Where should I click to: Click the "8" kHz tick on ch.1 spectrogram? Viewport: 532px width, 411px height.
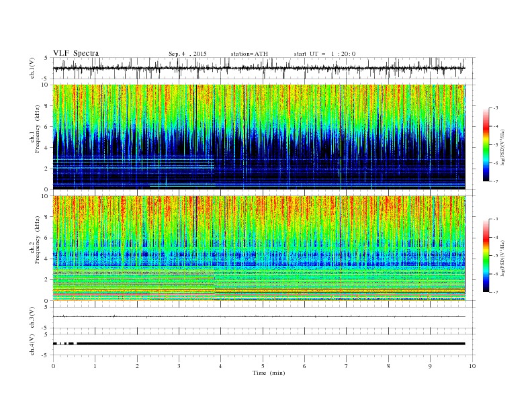47,106
